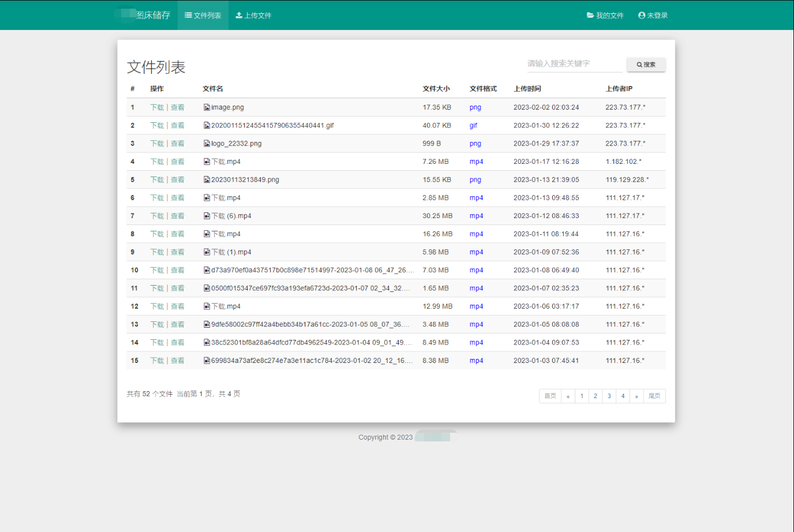Click the file icon beside 下载 (1).mp4
This screenshot has height=532, width=794.
207,252
